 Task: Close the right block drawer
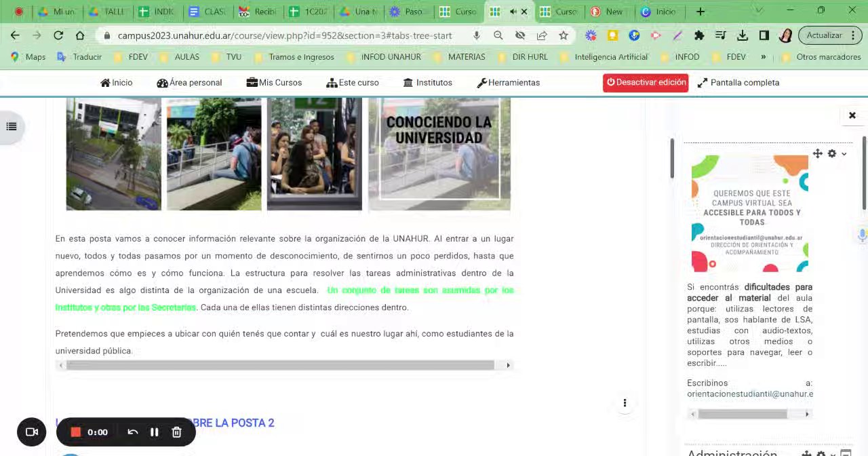click(852, 115)
